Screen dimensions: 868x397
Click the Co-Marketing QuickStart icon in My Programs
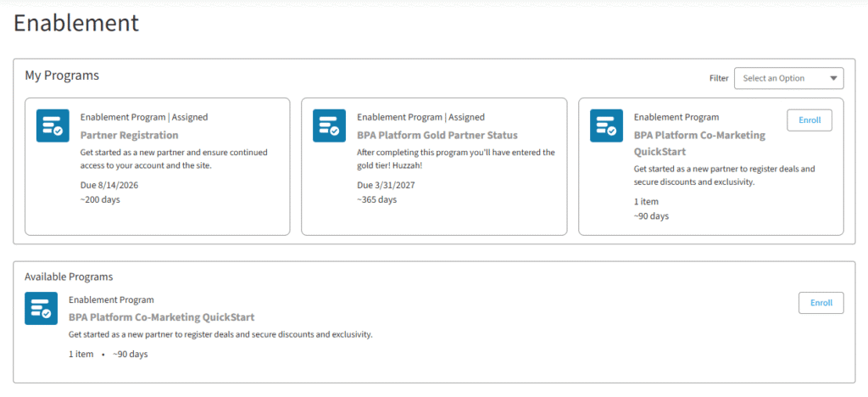point(606,126)
